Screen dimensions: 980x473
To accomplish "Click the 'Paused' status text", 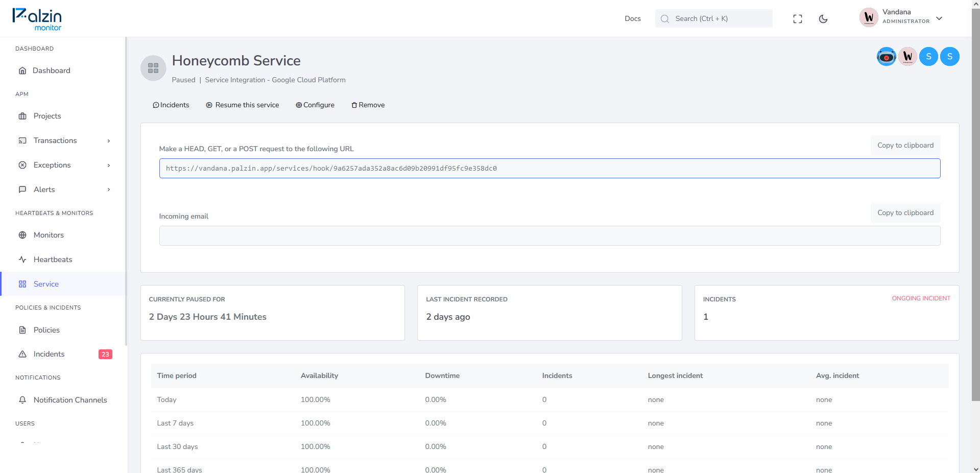I will point(183,80).
